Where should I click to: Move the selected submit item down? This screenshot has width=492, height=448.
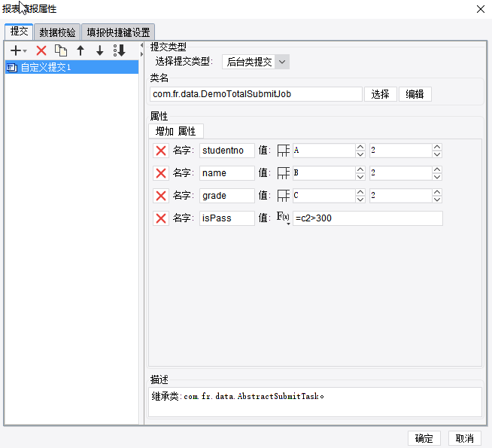coord(100,50)
